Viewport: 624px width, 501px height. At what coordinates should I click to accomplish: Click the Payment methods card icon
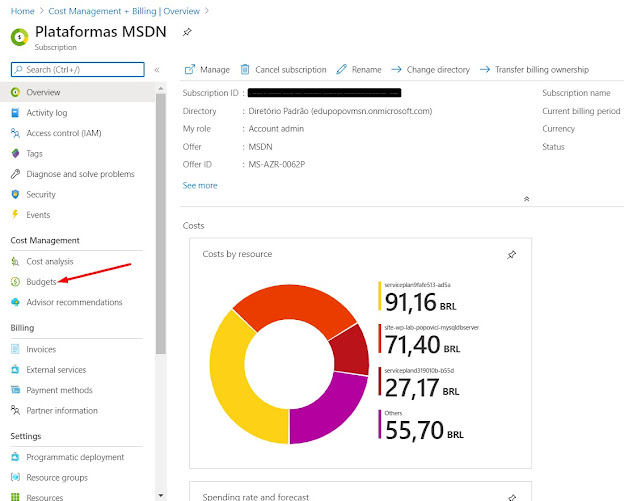pyautogui.click(x=15, y=390)
